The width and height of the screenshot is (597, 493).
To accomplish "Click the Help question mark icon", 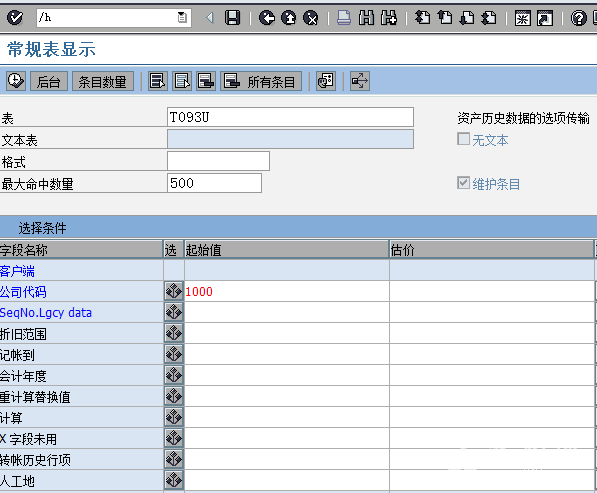I will click(579, 18).
